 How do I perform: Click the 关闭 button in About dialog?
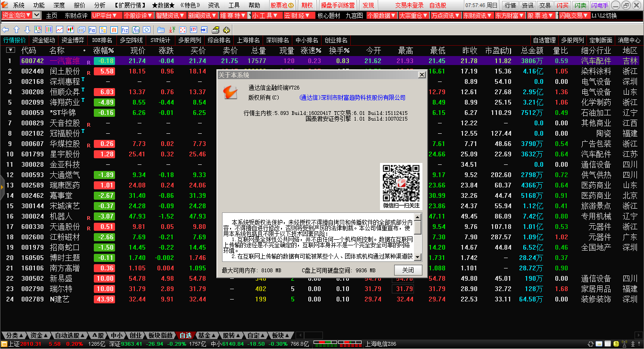(408, 270)
